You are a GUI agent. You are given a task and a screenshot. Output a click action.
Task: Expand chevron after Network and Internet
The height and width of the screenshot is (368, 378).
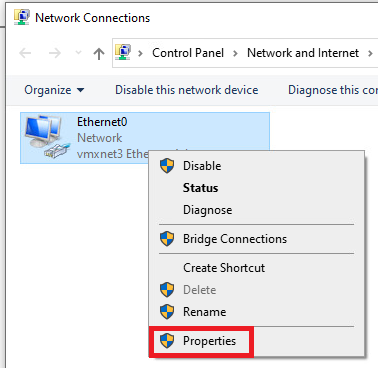[370, 53]
